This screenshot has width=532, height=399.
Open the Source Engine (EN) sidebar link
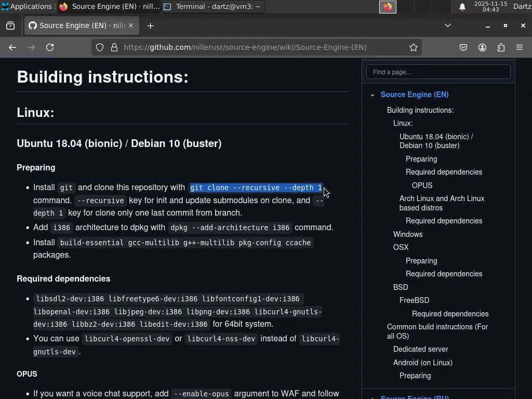tap(415, 95)
